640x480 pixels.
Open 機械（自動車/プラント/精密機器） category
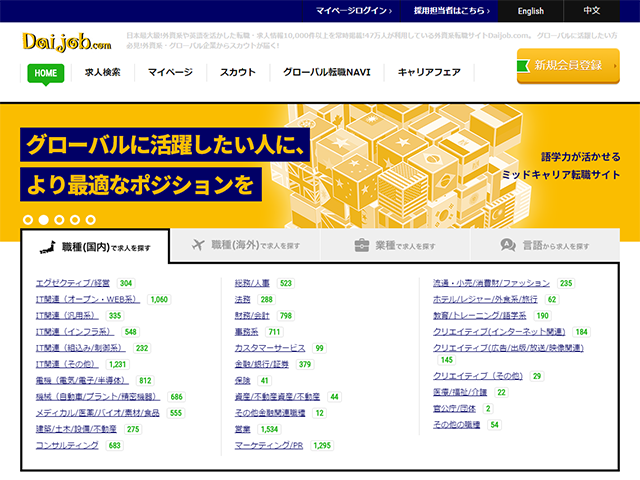click(98, 397)
